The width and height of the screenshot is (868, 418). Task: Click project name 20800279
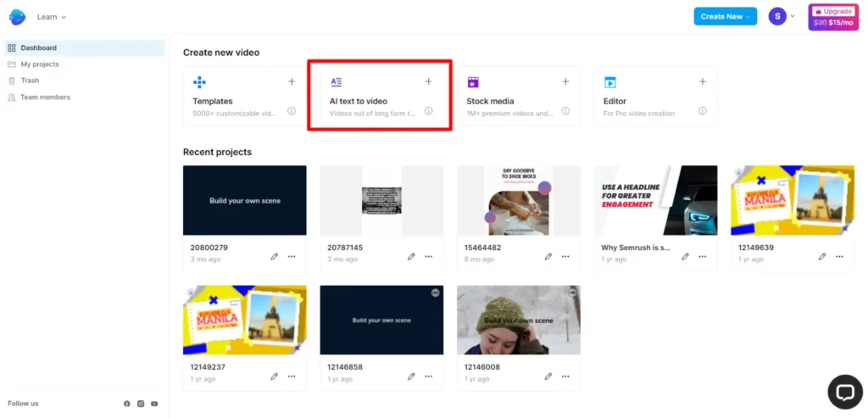pyautogui.click(x=209, y=248)
